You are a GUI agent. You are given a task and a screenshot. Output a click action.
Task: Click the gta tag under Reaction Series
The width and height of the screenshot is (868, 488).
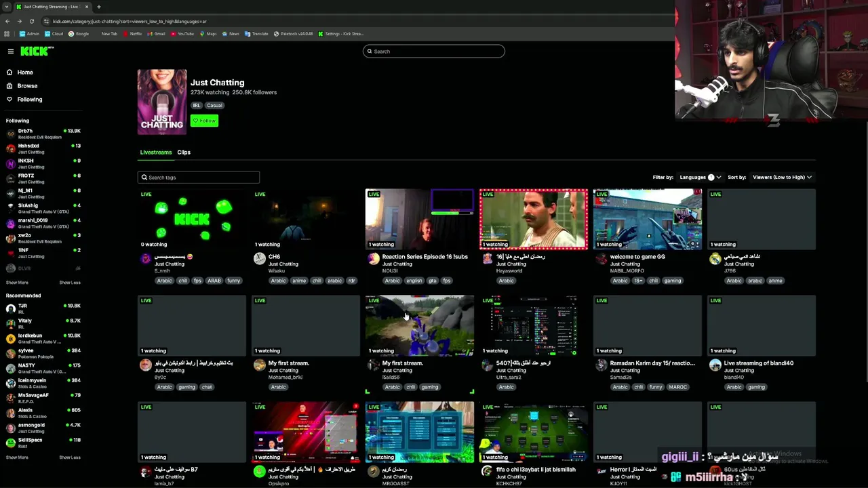[432, 281]
